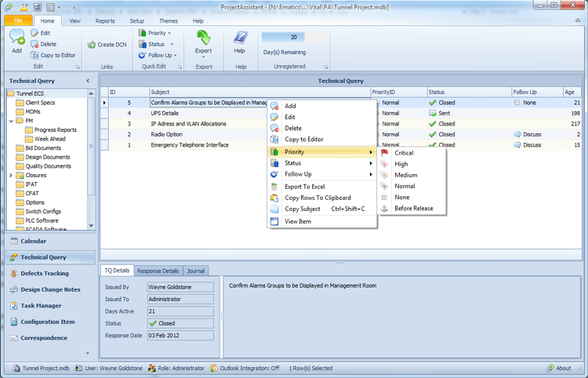The image size is (588, 378).
Task: Set priority to Normal in the submenu
Action: point(412,186)
